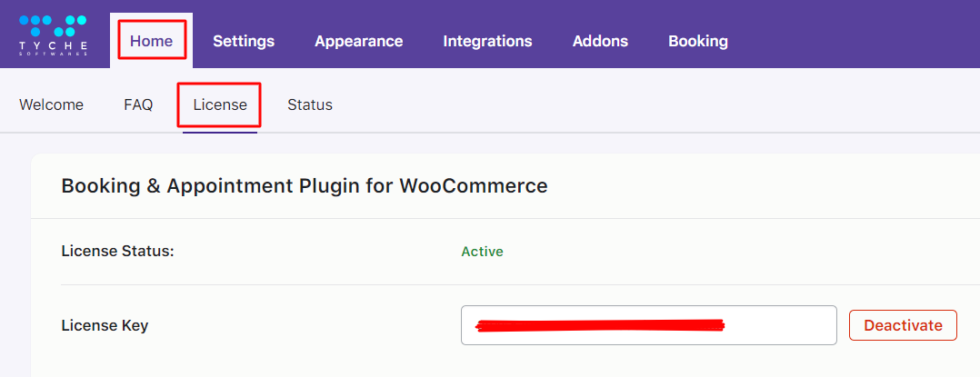
Task: Click the red redacted license key text
Action: pyautogui.click(x=600, y=323)
